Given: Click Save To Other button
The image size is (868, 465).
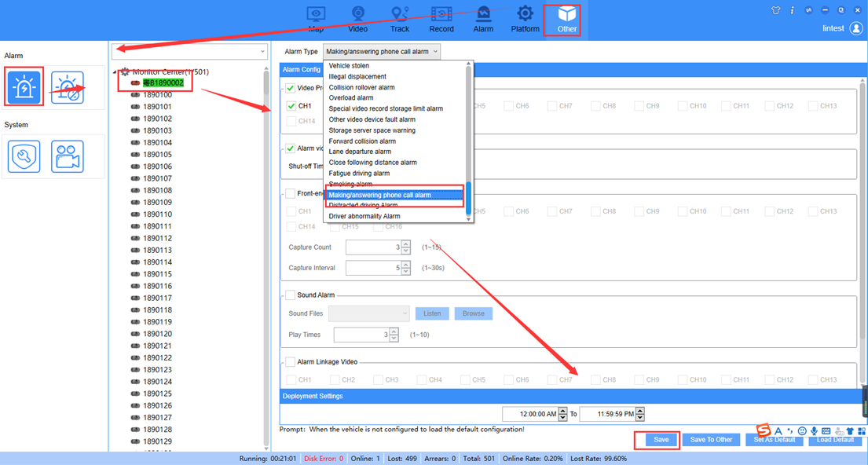Looking at the screenshot, I should tap(712, 440).
